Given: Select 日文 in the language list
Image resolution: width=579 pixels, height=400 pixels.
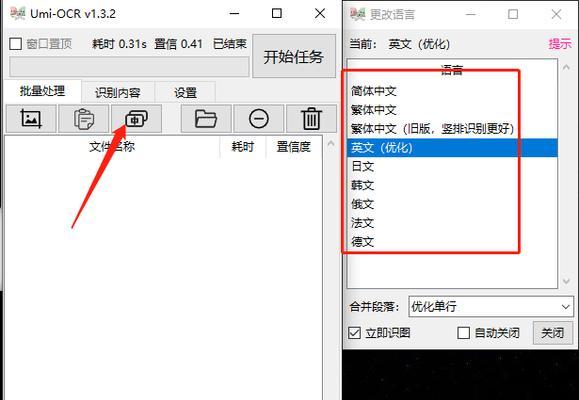Looking at the screenshot, I should click(x=452, y=166).
